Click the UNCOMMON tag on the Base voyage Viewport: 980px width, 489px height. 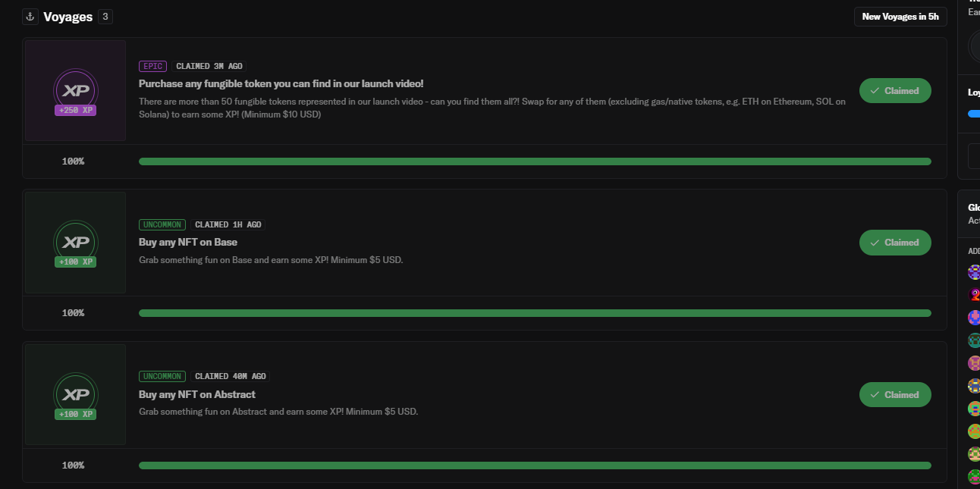click(x=162, y=225)
